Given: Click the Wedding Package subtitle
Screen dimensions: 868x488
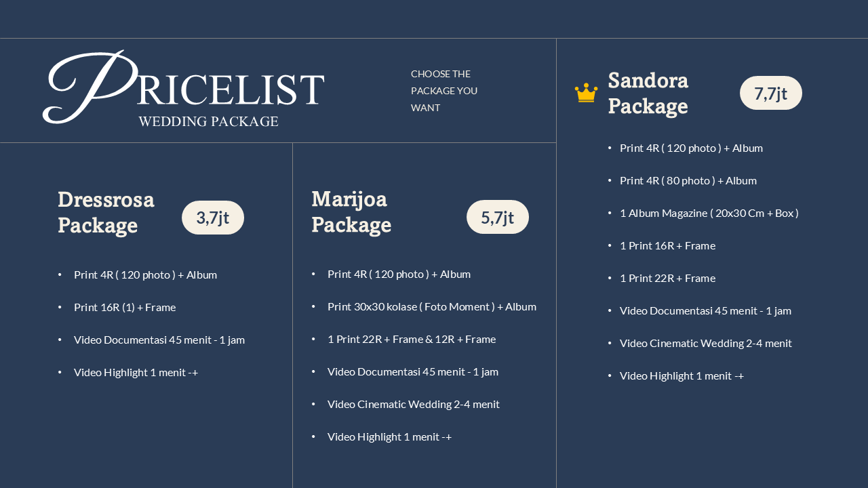Looking at the screenshot, I should coord(208,121).
